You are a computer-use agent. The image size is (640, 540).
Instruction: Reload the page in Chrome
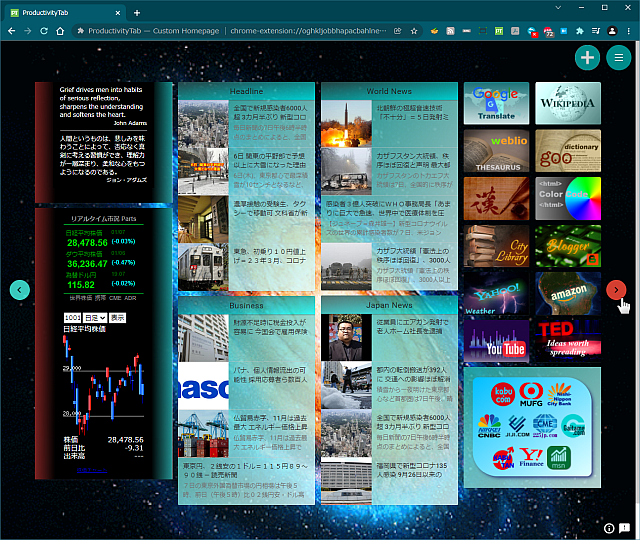[x=44, y=31]
